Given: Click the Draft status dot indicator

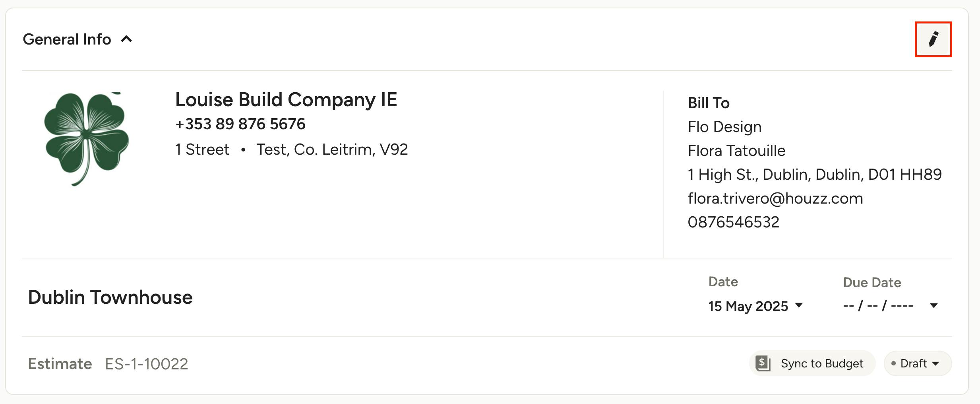Looking at the screenshot, I should [x=893, y=363].
